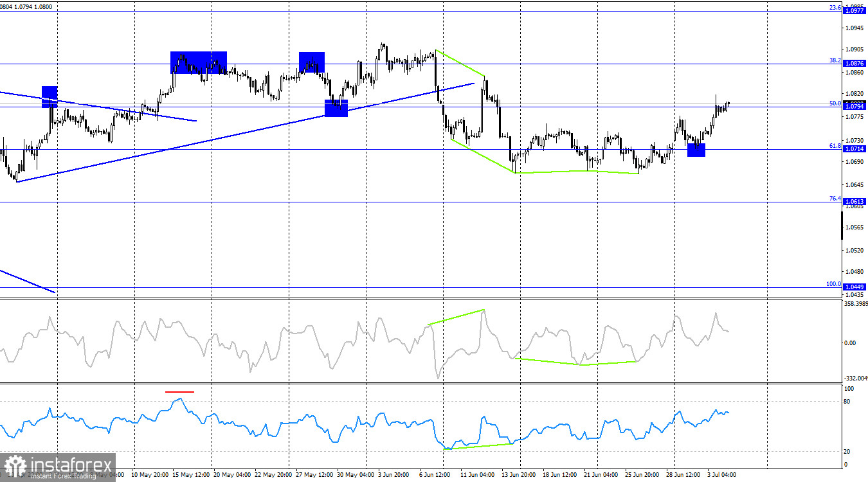Click the 3 Jun 20:00 time label
The width and height of the screenshot is (868, 482).
point(395,475)
